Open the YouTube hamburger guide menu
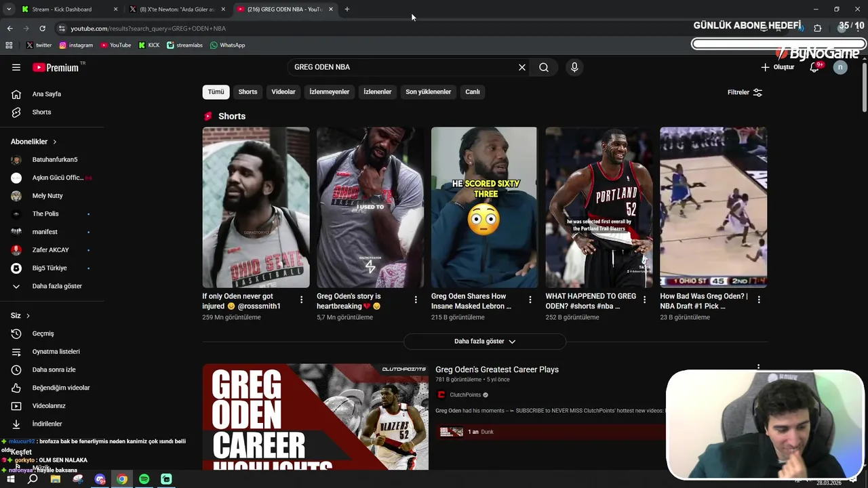868x488 pixels. (x=16, y=67)
